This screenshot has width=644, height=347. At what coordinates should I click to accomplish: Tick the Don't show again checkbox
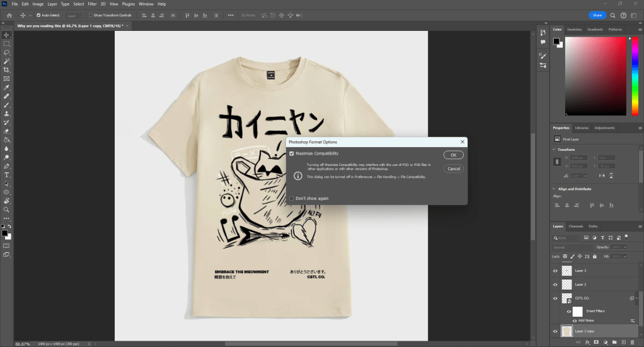pyautogui.click(x=291, y=198)
